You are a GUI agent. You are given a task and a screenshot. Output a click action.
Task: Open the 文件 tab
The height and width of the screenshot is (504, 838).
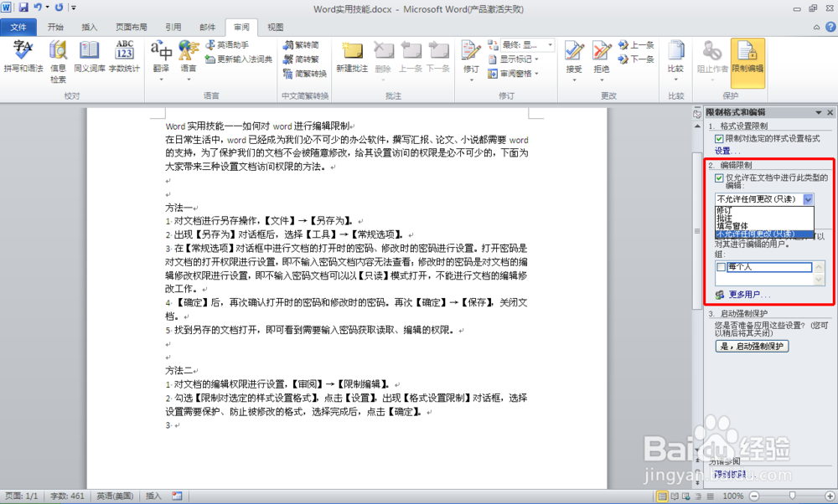(x=18, y=27)
